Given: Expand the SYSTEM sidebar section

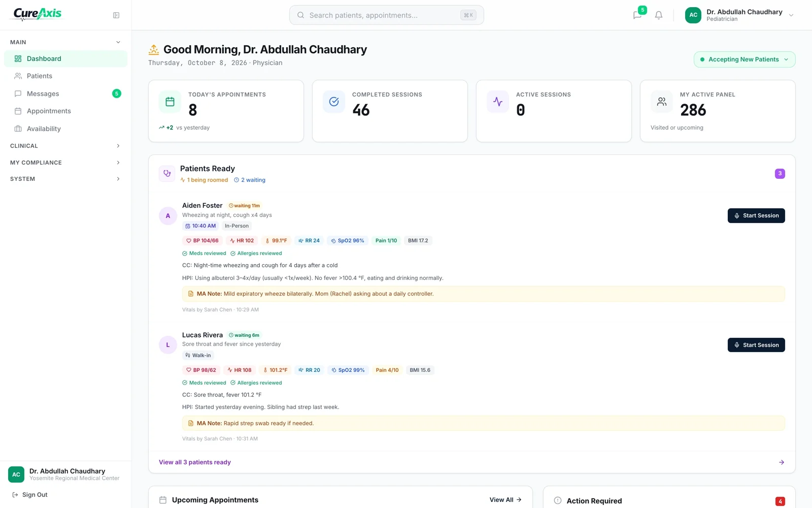Looking at the screenshot, I should 65,179.
